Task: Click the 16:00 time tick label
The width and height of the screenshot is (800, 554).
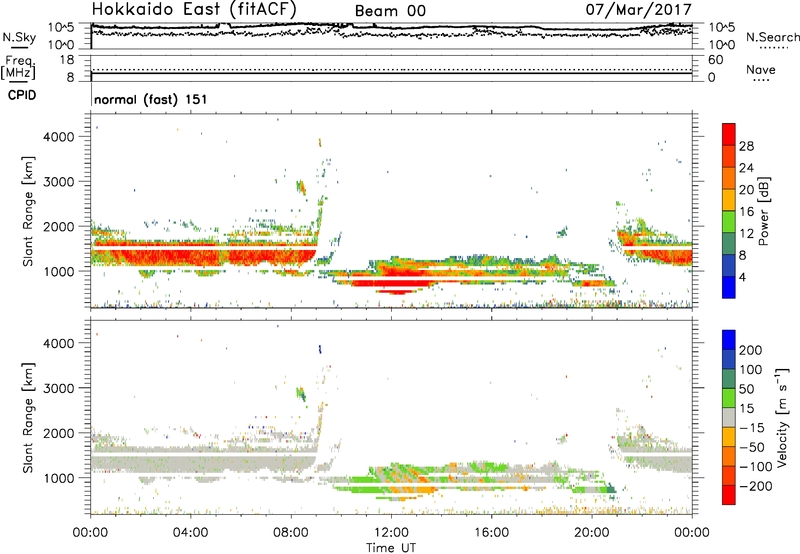Action: pos(491,533)
